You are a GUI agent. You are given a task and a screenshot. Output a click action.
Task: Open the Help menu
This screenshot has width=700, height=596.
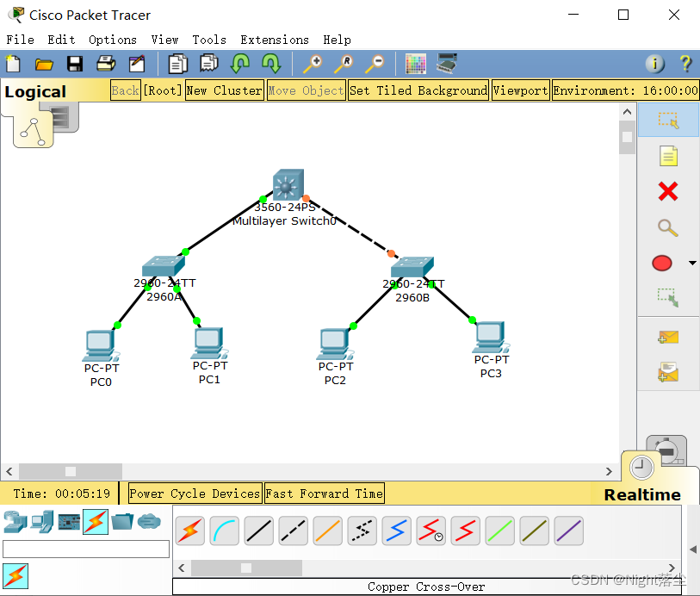(x=337, y=40)
